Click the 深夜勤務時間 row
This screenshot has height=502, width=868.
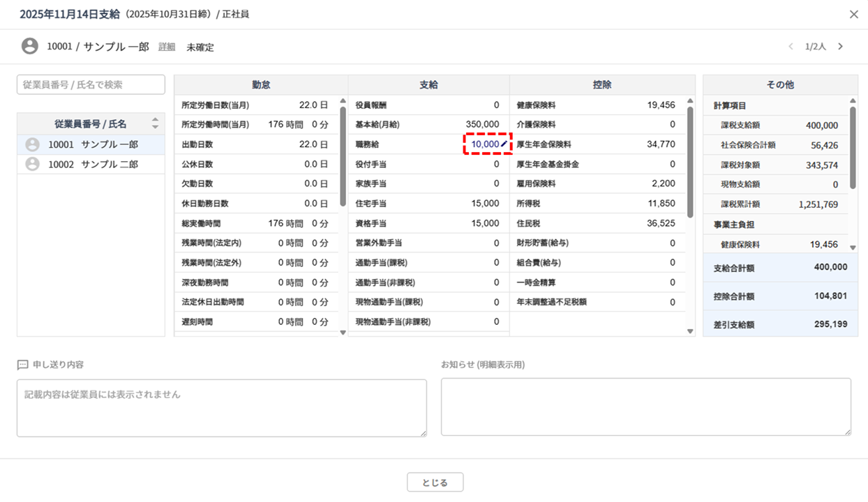(256, 282)
